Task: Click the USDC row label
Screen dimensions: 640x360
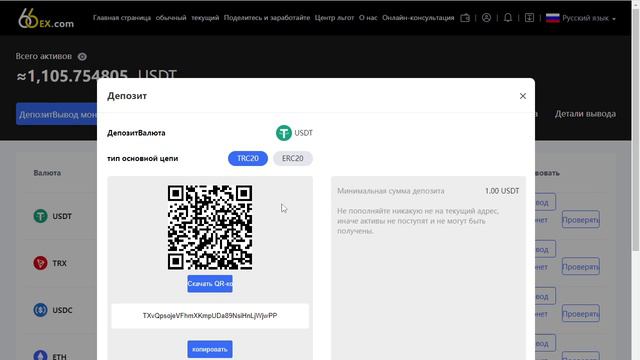Action: pyautogui.click(x=62, y=310)
